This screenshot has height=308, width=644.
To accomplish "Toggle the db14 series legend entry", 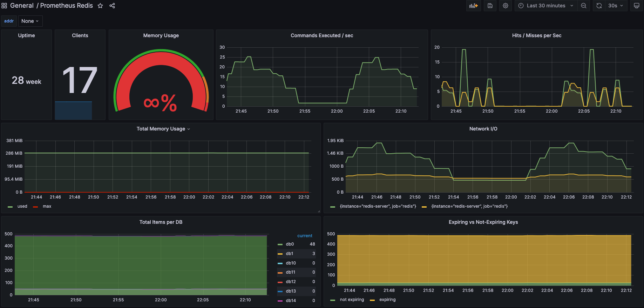I will (291, 301).
